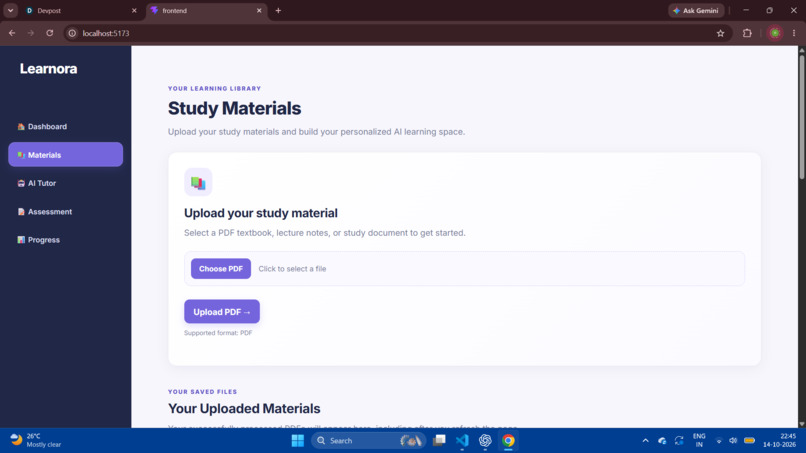Go to the Assessment page

(65, 211)
